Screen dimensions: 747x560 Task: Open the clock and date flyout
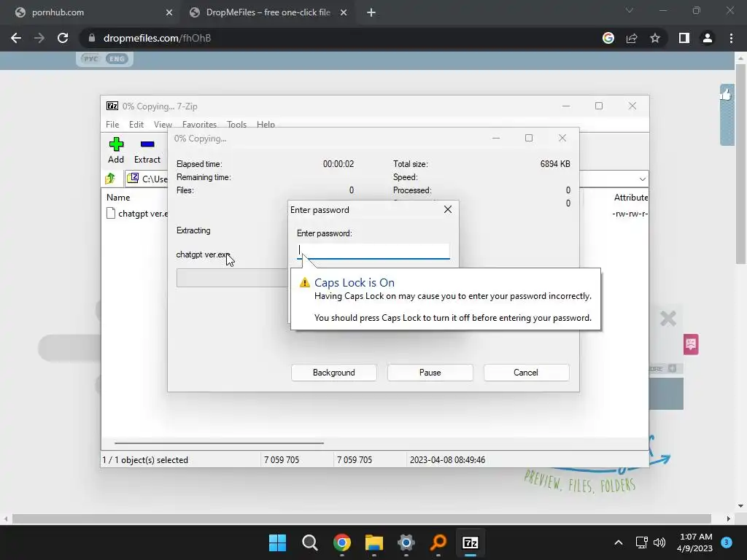[694, 542]
